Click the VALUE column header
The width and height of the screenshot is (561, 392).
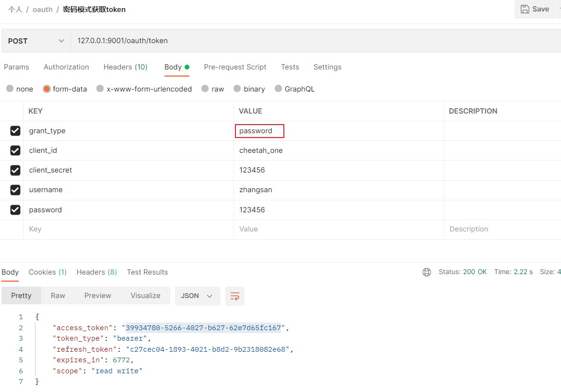(250, 111)
